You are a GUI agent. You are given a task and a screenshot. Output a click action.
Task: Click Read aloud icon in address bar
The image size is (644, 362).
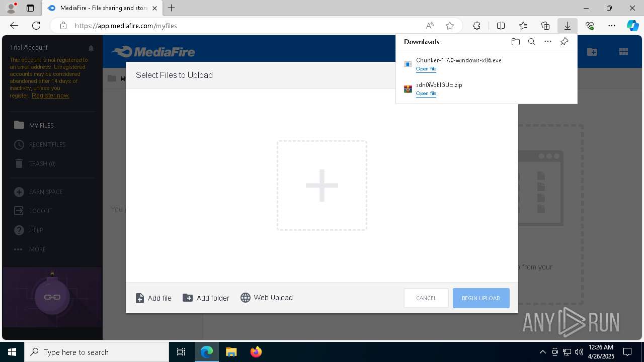430,26
